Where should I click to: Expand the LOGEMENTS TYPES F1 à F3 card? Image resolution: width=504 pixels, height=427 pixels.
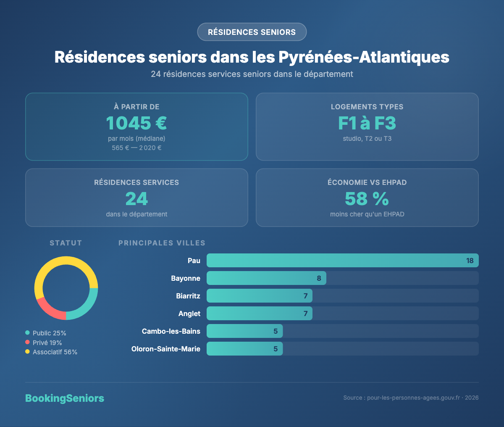[x=367, y=127]
